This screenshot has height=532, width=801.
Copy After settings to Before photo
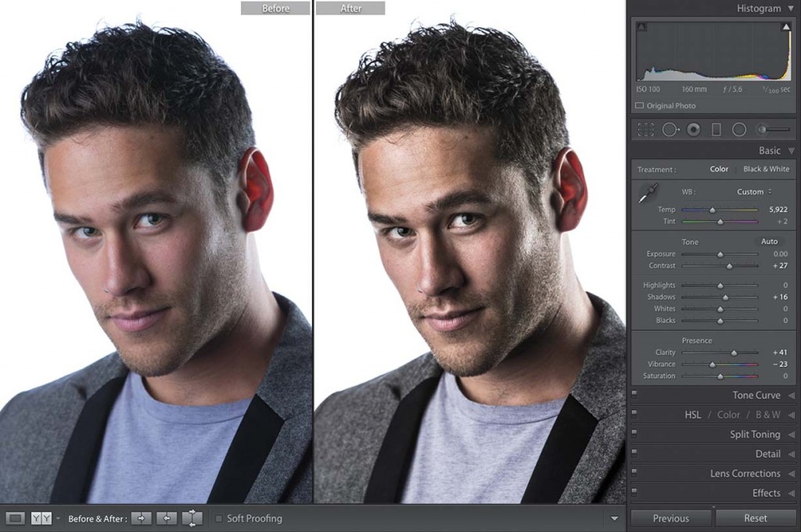point(166,518)
